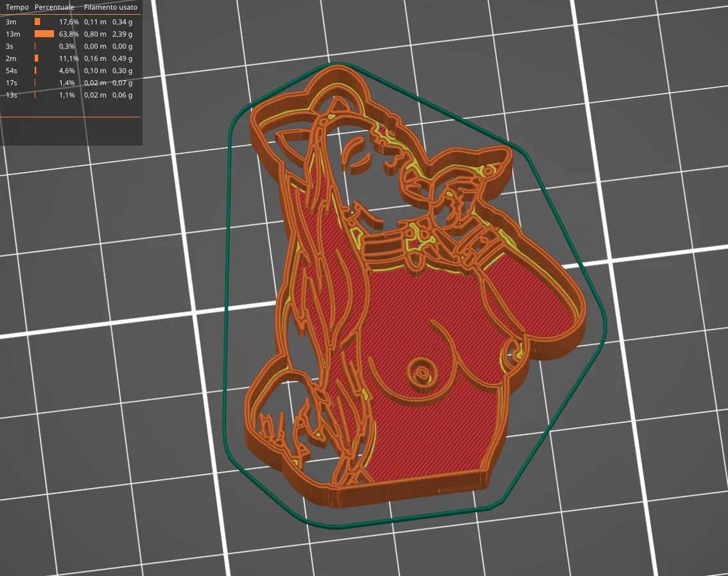This screenshot has height=576, width=728.
Task: Click the widest orange bar in the 13m row
Action: click(x=44, y=34)
